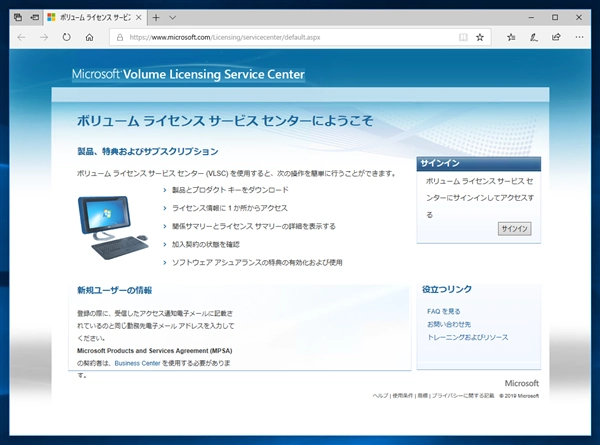Close the Edge browser window
This screenshot has width=600, height=445.
(x=579, y=17)
